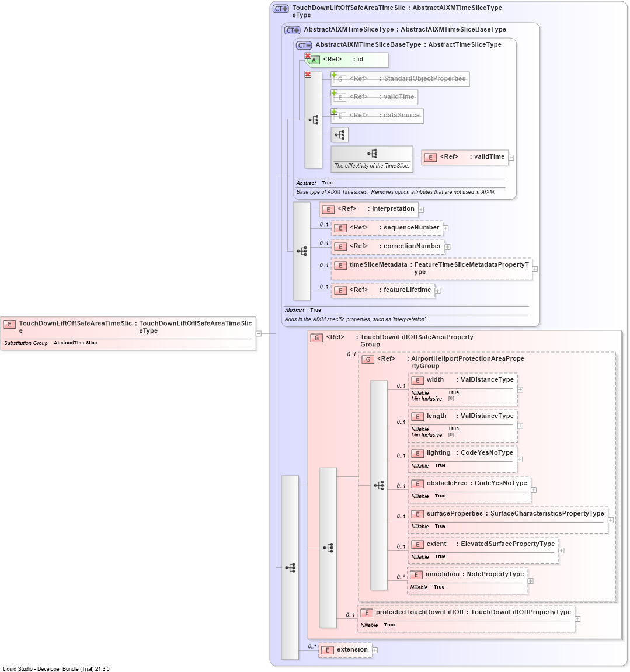Select the Liquid Studio Developer Bundle footer text
Image resolution: width=630 pixels, height=672 pixels.
coord(55,668)
